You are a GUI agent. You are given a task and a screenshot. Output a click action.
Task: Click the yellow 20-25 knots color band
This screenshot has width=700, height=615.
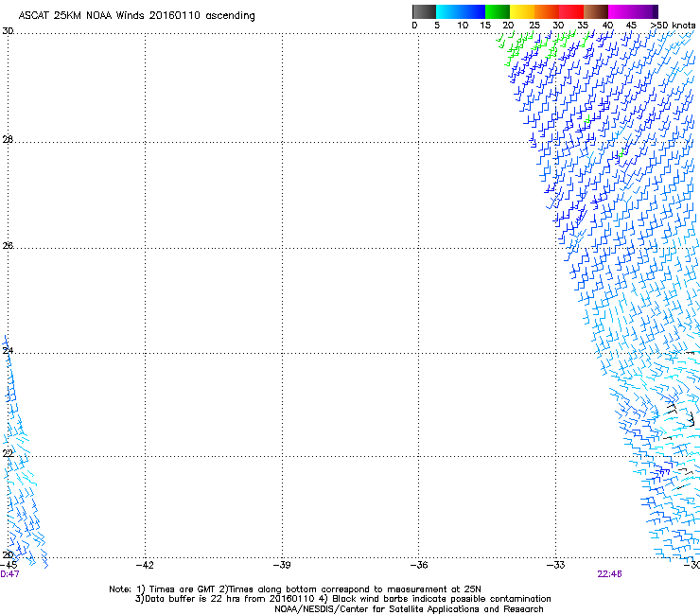click(x=522, y=11)
